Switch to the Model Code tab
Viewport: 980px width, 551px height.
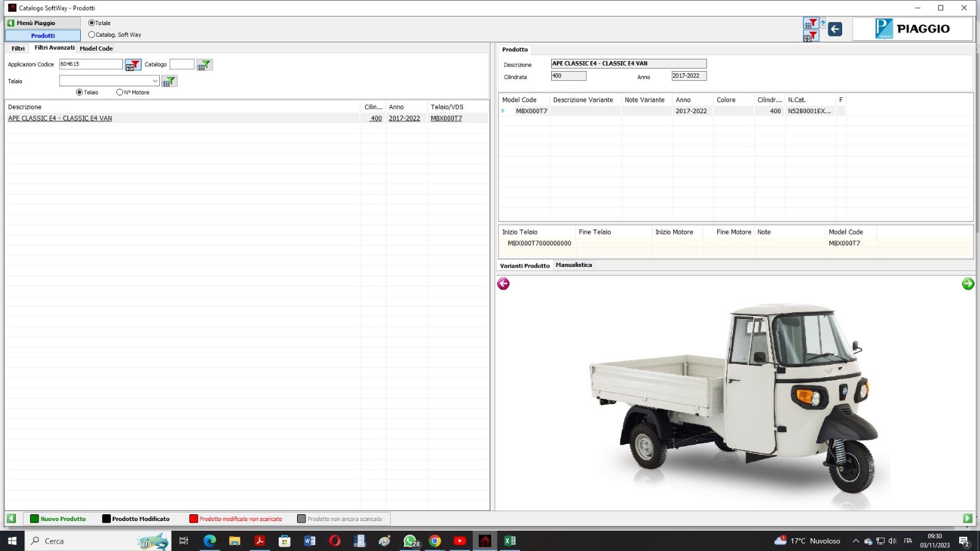96,48
